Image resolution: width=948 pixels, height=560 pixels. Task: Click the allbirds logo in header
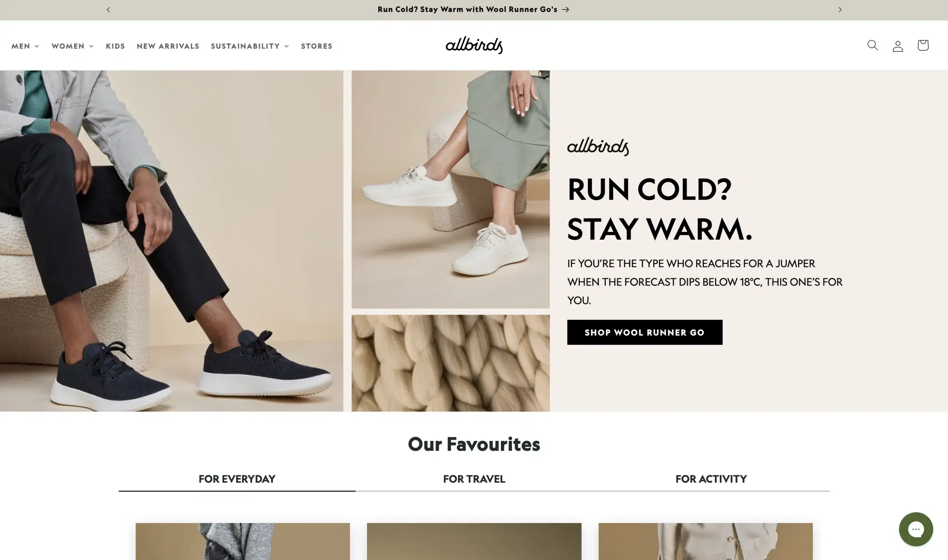pos(474,45)
